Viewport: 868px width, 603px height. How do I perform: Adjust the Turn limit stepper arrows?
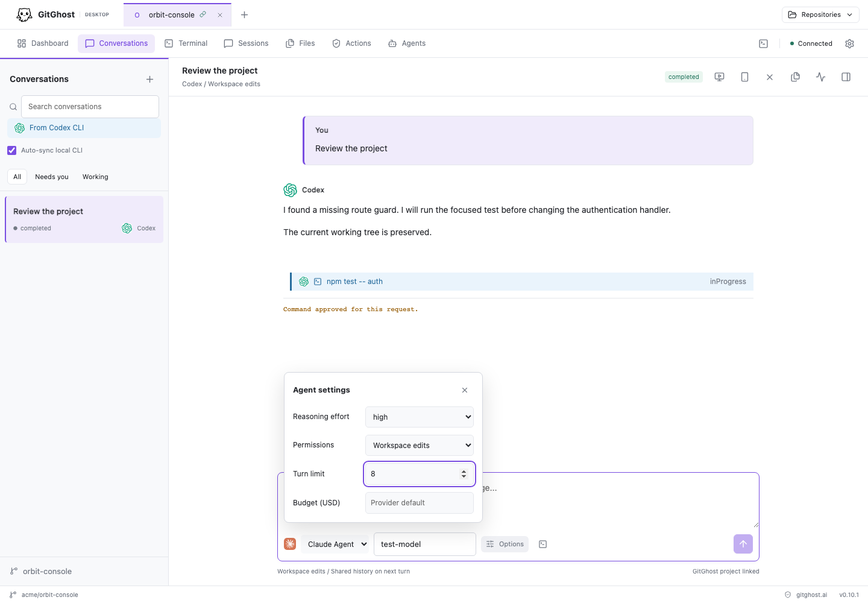pyautogui.click(x=464, y=474)
